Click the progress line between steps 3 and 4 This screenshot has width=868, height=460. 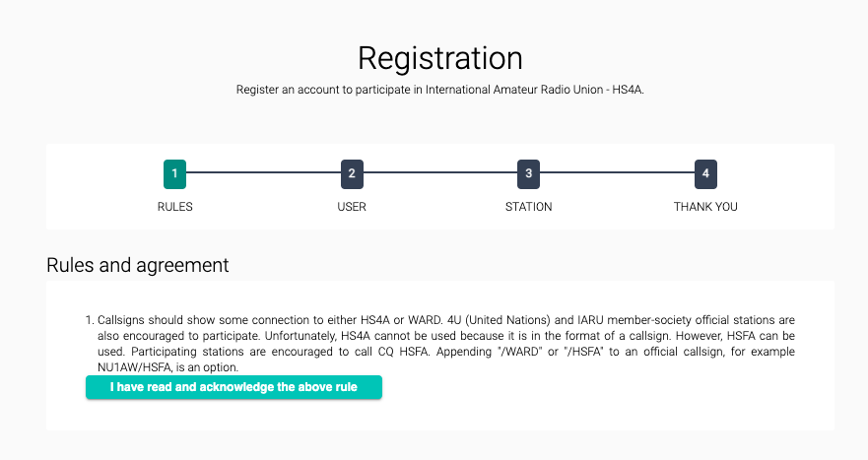tap(617, 172)
